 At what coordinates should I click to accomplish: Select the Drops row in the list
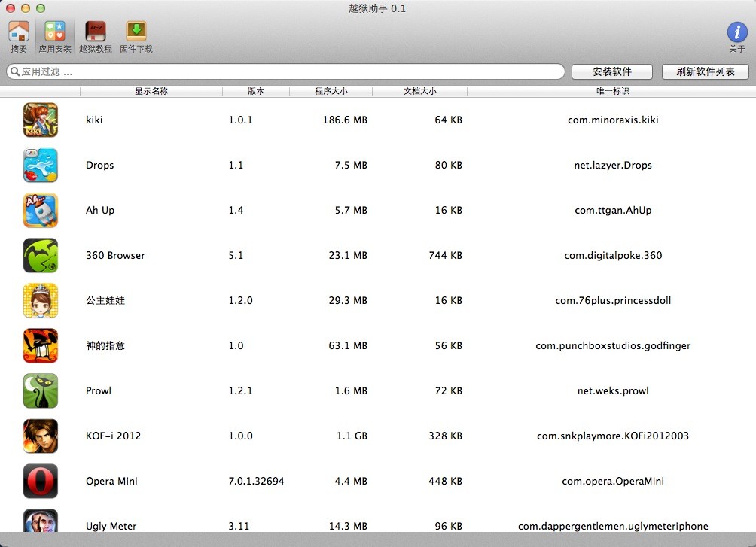[301, 165]
